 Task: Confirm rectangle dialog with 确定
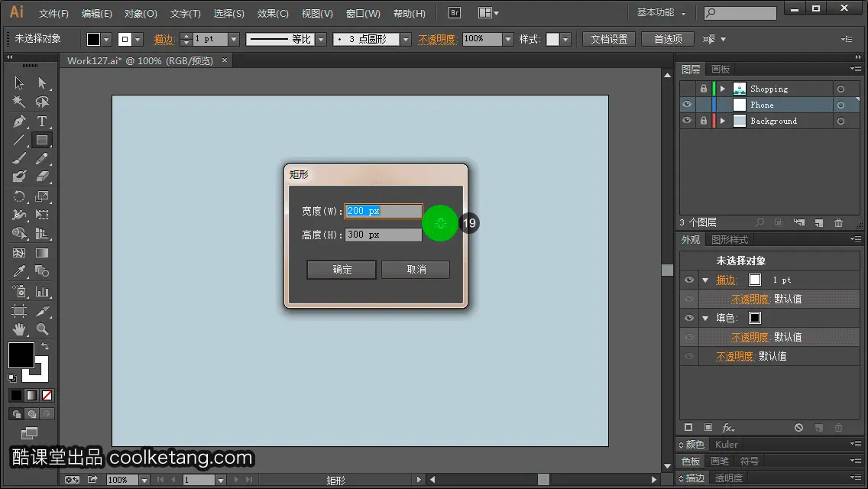(x=342, y=270)
